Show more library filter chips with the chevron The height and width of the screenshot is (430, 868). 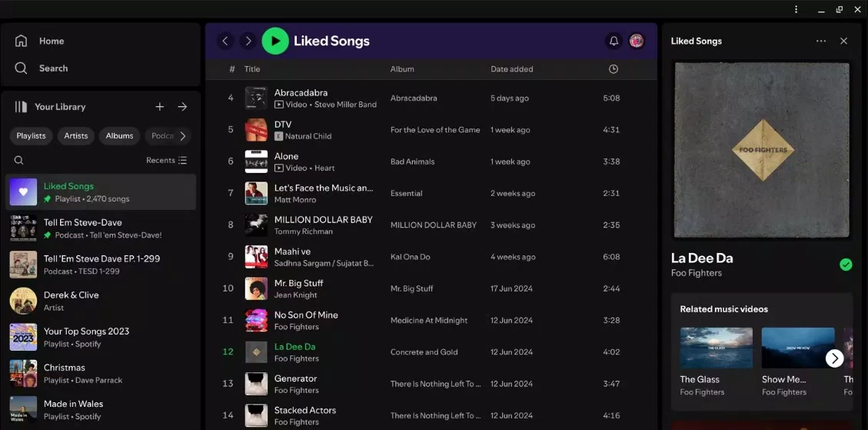(x=183, y=135)
